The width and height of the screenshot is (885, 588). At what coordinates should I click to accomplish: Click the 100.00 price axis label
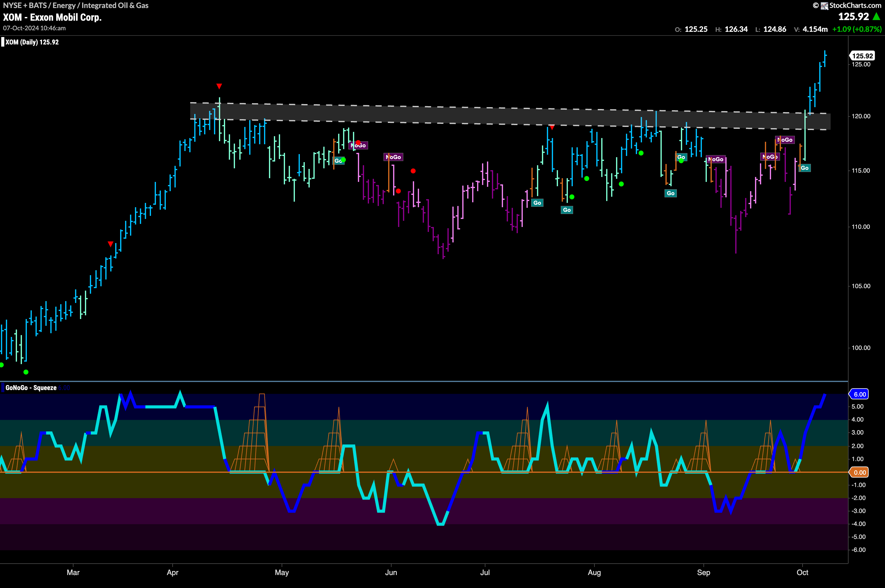point(861,348)
